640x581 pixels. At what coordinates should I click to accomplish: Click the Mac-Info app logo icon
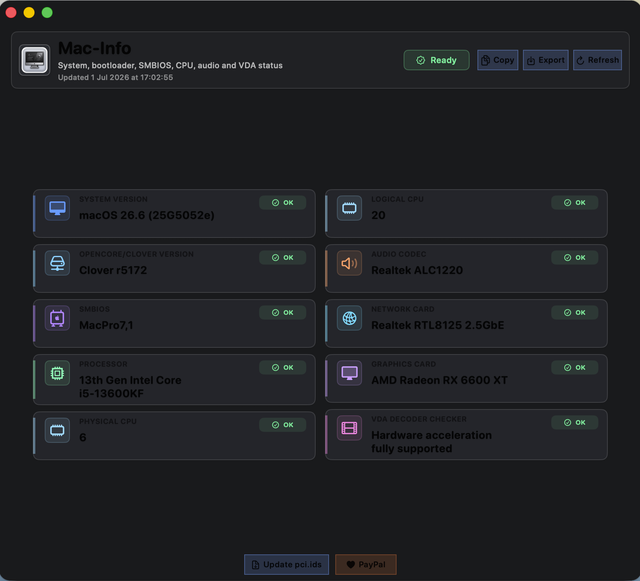[35, 60]
